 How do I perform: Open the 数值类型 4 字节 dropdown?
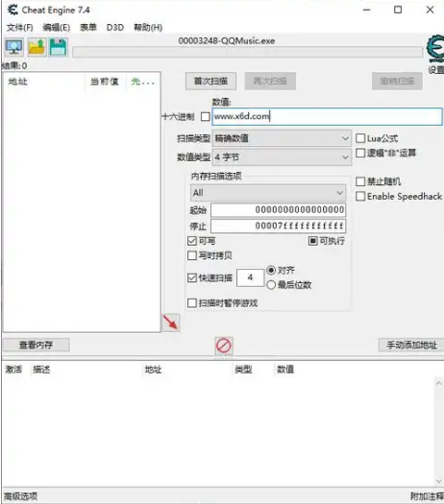pyautogui.click(x=282, y=157)
